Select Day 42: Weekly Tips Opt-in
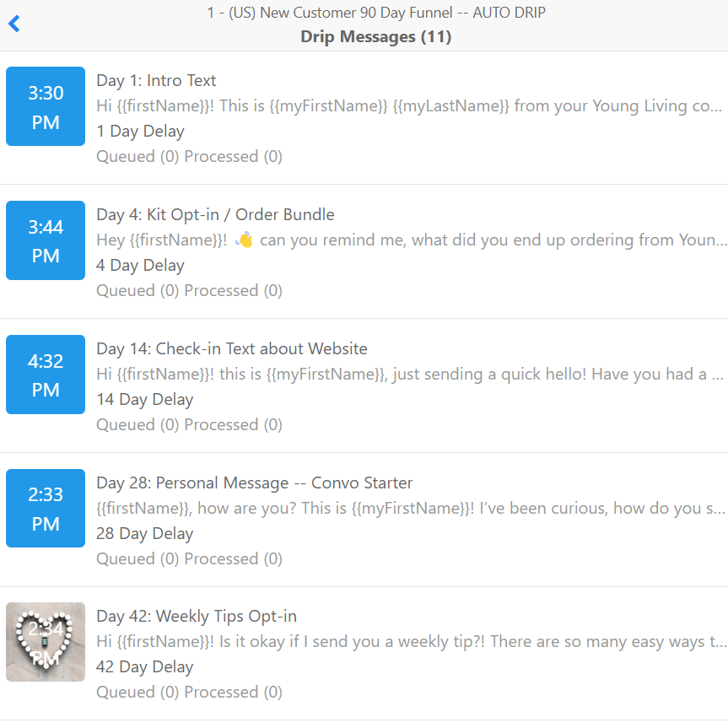The height and width of the screenshot is (728, 728). (x=197, y=617)
